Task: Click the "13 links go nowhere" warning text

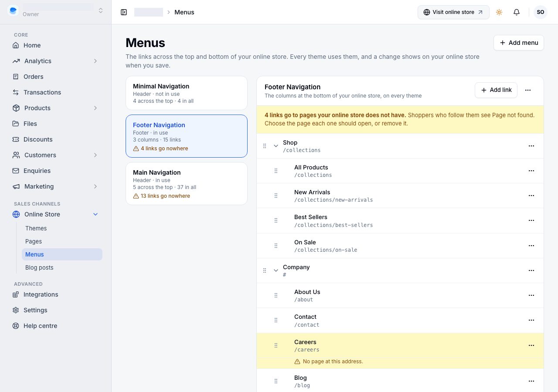Action: point(165,196)
